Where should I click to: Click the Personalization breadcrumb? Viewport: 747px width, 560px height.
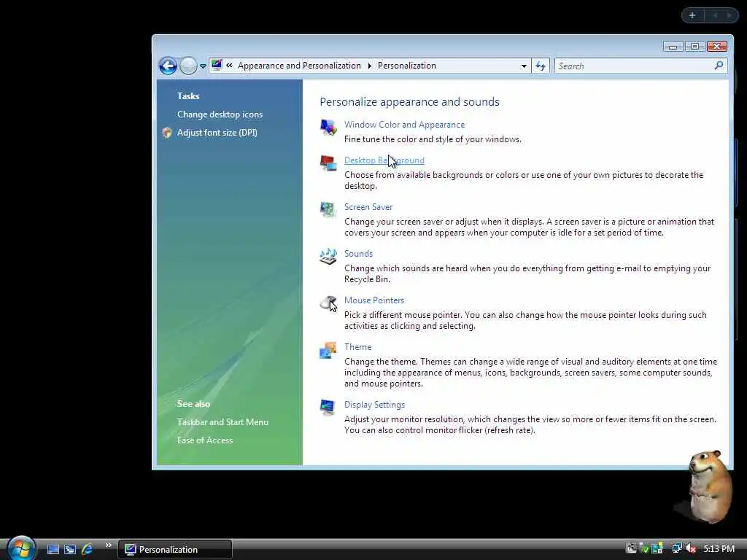coord(407,66)
